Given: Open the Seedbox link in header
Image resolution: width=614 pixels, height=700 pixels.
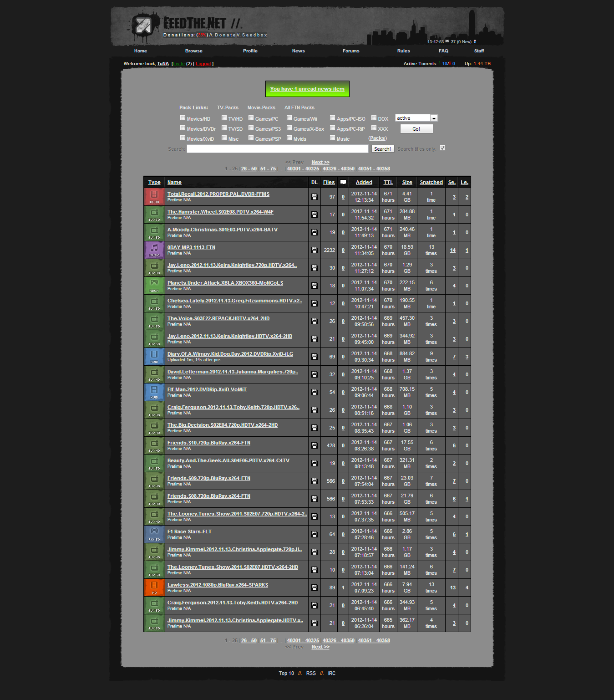Looking at the screenshot, I should [255, 35].
